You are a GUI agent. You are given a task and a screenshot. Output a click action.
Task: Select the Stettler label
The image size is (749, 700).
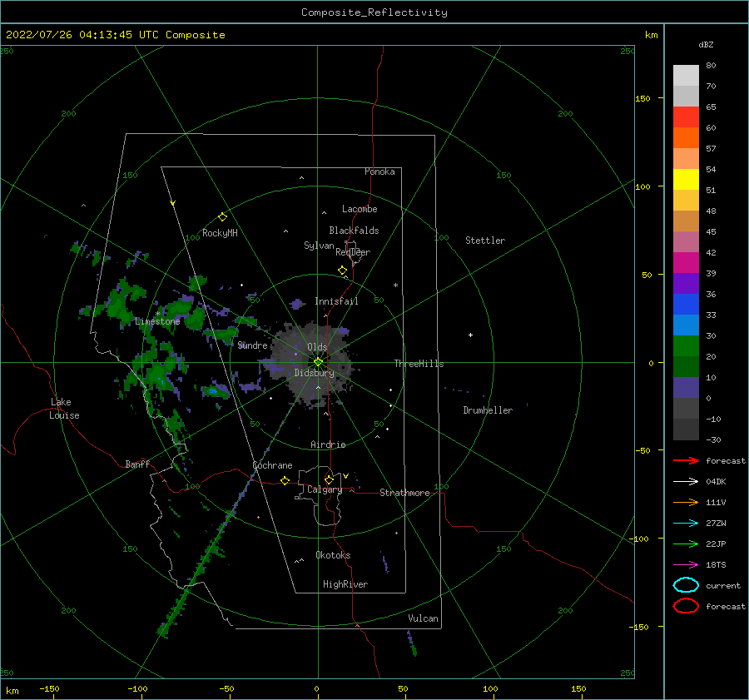click(x=485, y=241)
